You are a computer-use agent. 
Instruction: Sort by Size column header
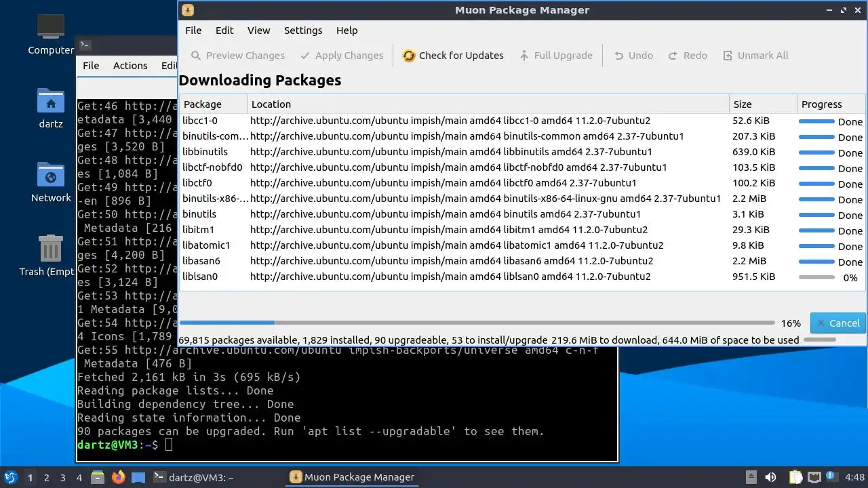(763, 104)
